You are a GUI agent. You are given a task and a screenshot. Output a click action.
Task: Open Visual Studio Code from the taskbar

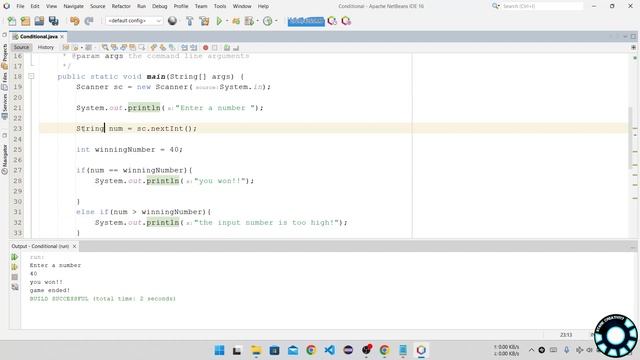tap(329, 350)
